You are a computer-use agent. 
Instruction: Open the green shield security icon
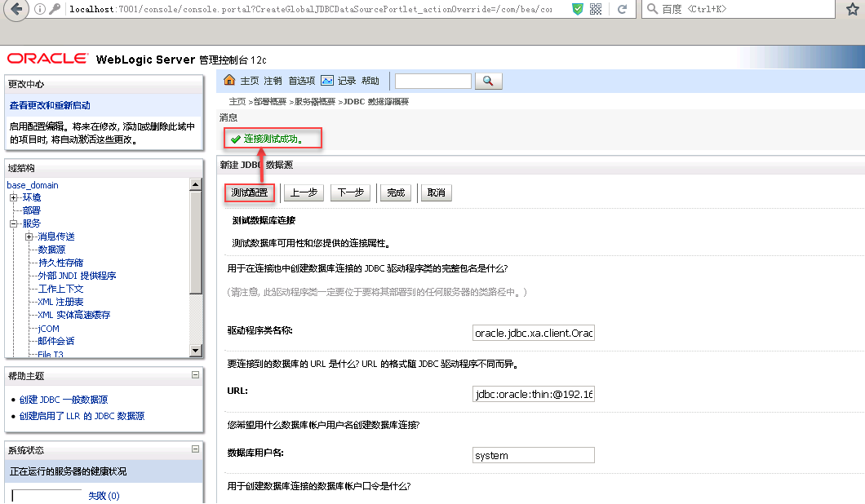[578, 9]
